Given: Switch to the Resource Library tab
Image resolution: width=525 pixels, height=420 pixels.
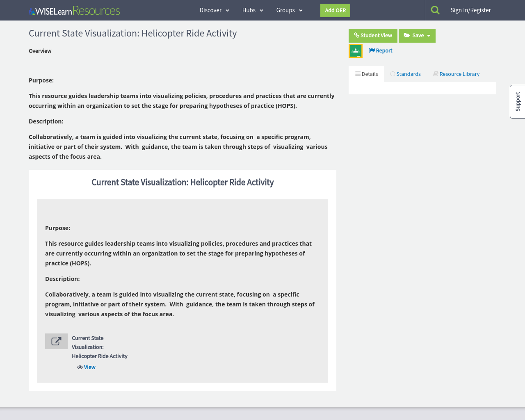Looking at the screenshot, I should tap(456, 74).
